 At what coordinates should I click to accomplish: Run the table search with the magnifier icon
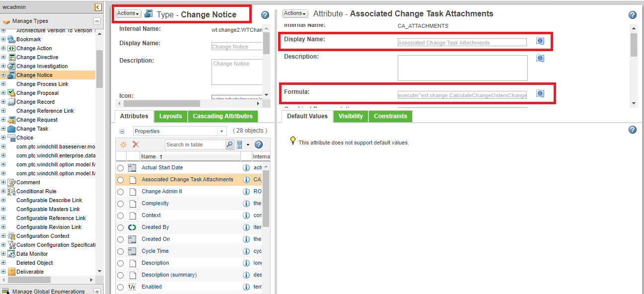230,144
